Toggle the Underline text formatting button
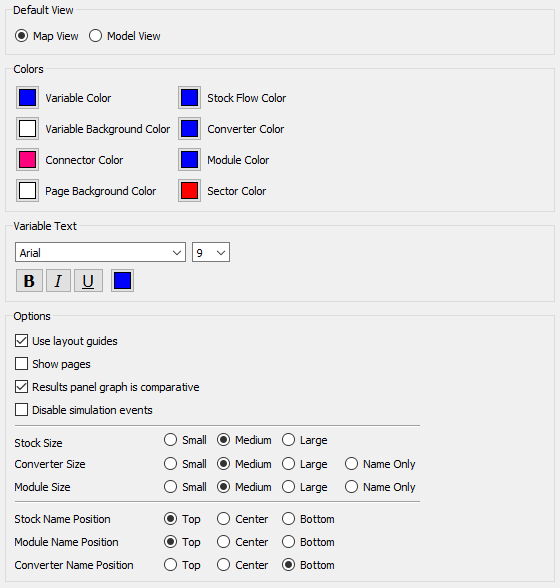 tap(88, 280)
